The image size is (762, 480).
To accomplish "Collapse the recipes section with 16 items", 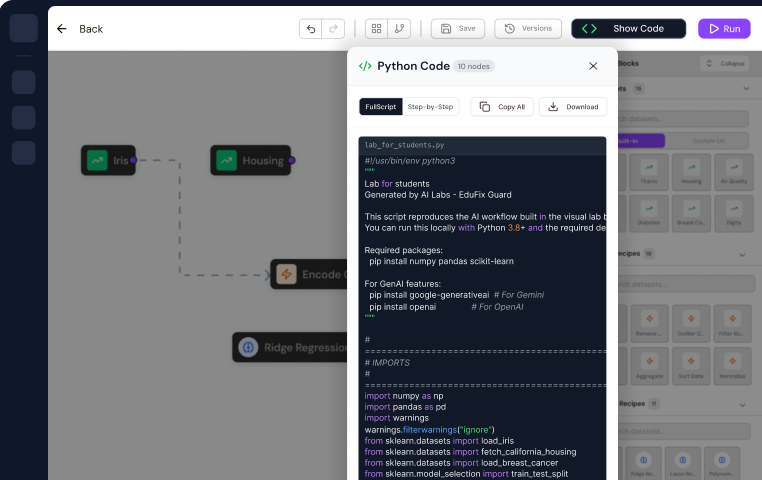I will tap(742, 255).
